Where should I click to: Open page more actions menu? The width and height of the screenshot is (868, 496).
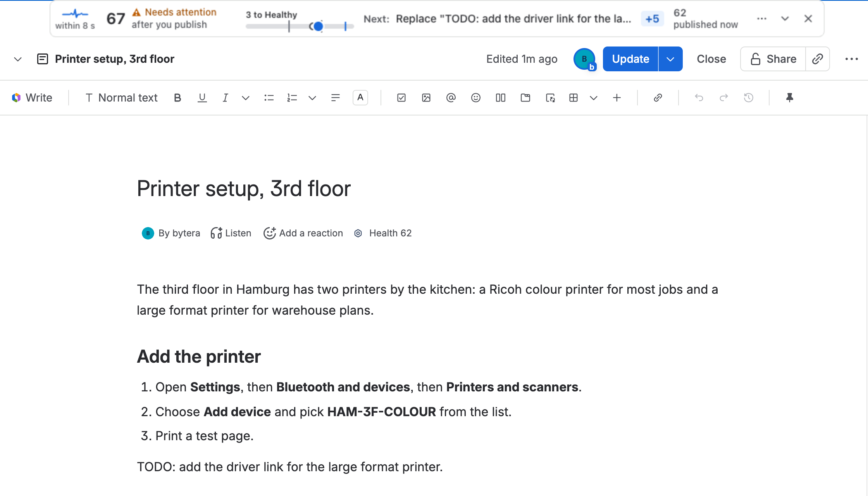coord(851,59)
